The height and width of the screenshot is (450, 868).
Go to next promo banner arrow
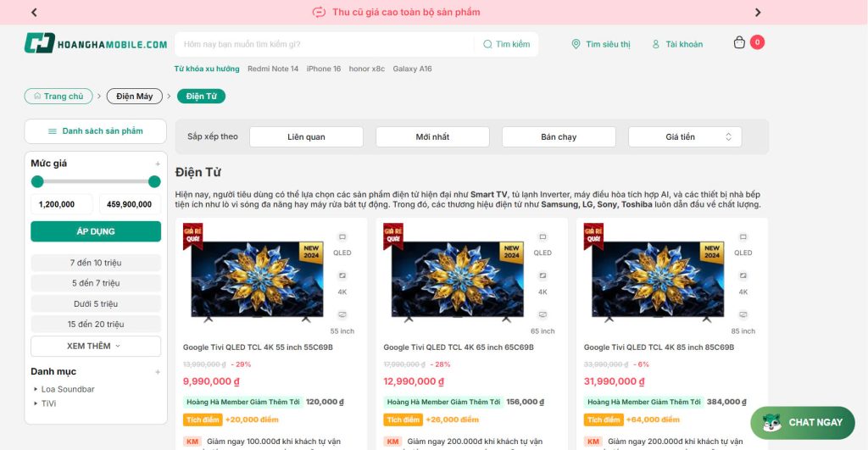pos(758,12)
